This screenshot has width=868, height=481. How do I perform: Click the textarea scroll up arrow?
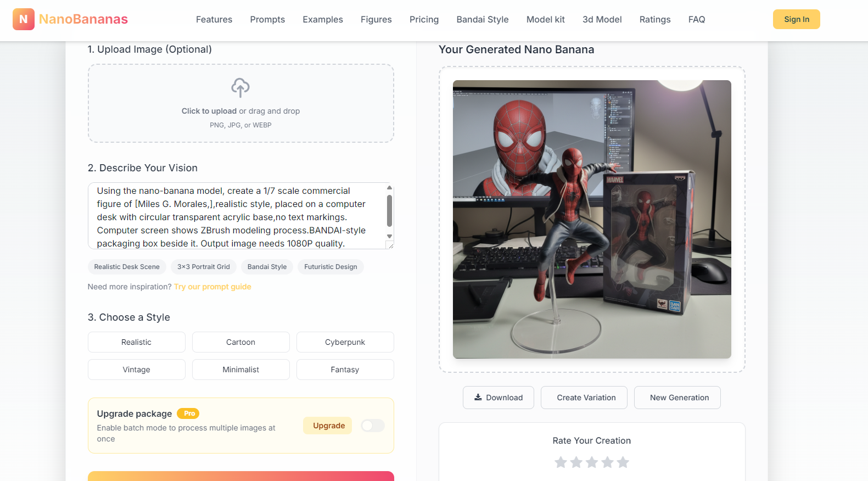coord(389,188)
